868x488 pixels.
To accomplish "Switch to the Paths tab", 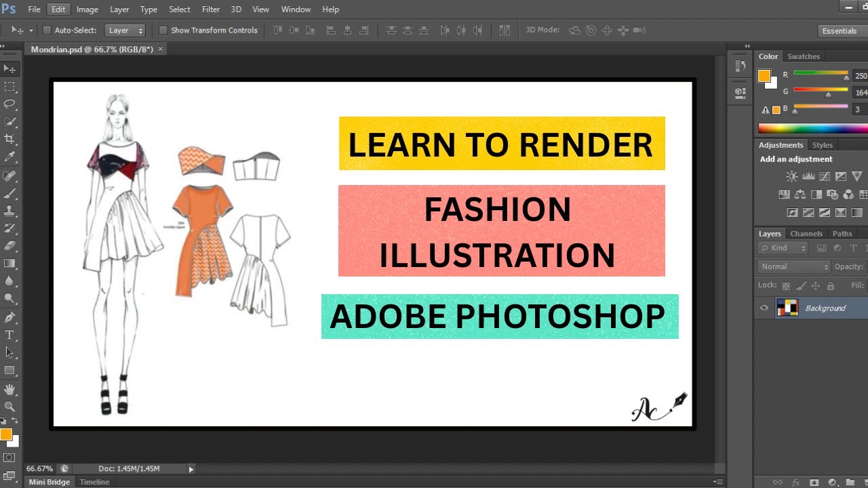I will click(842, 234).
